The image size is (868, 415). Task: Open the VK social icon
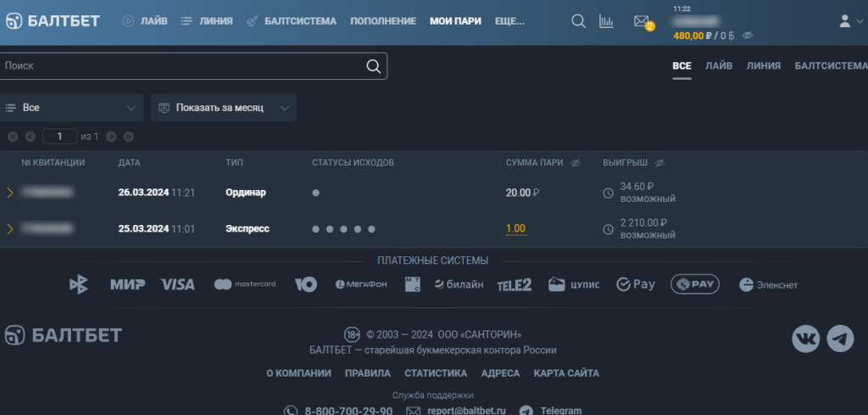pos(805,339)
